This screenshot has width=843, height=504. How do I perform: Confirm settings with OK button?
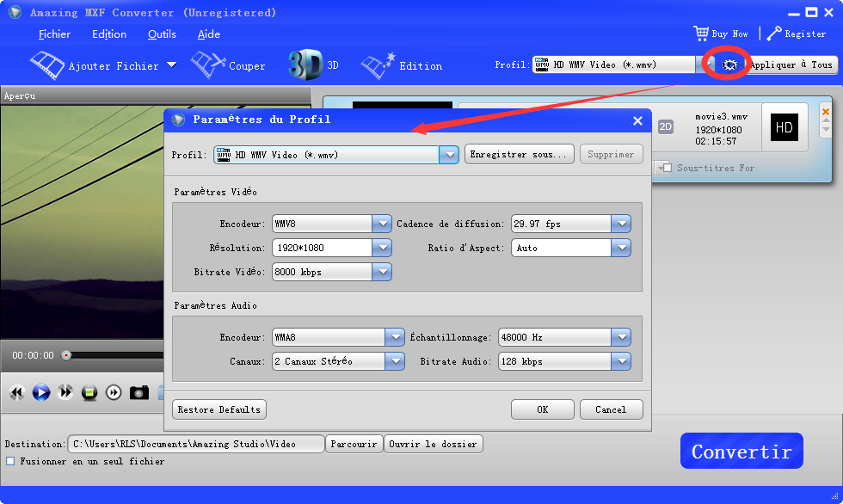543,409
